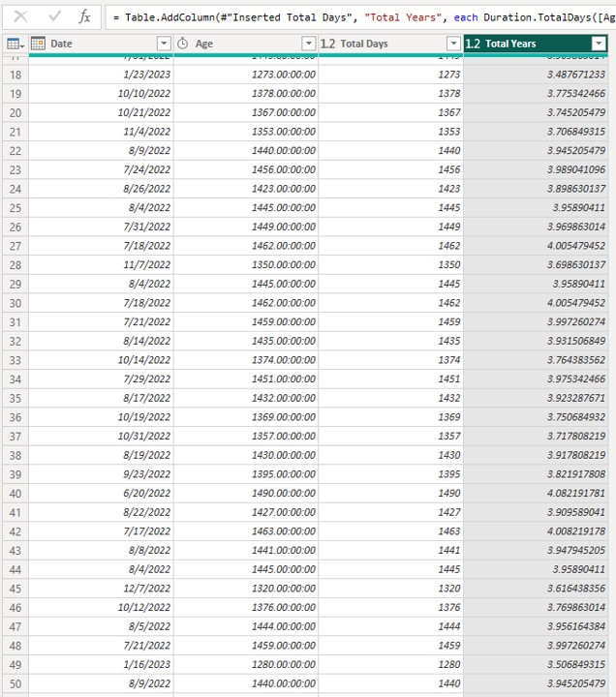This screenshot has width=616, height=697.
Task: Click Total Years cell 3.616438356
Action: click(x=536, y=589)
